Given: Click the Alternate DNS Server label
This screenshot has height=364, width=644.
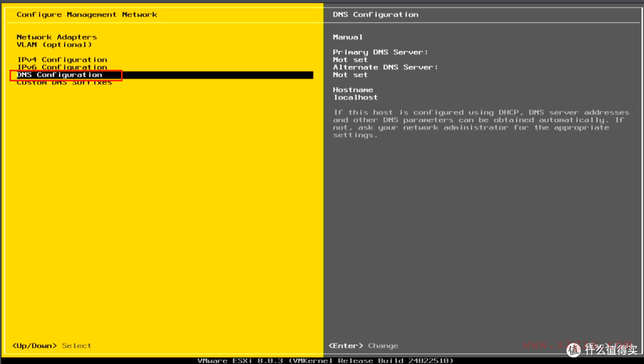Looking at the screenshot, I should pos(385,67).
